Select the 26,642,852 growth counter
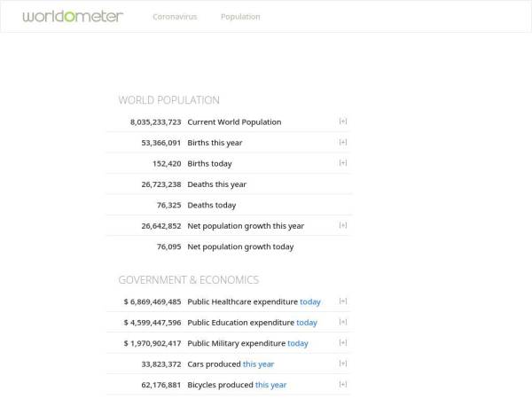The image size is (532, 399). (161, 226)
